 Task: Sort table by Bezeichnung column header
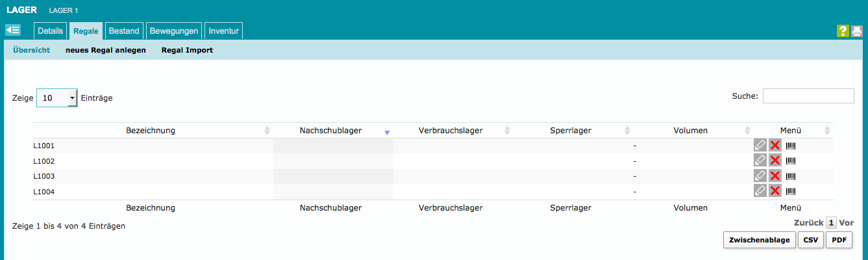coord(151,131)
